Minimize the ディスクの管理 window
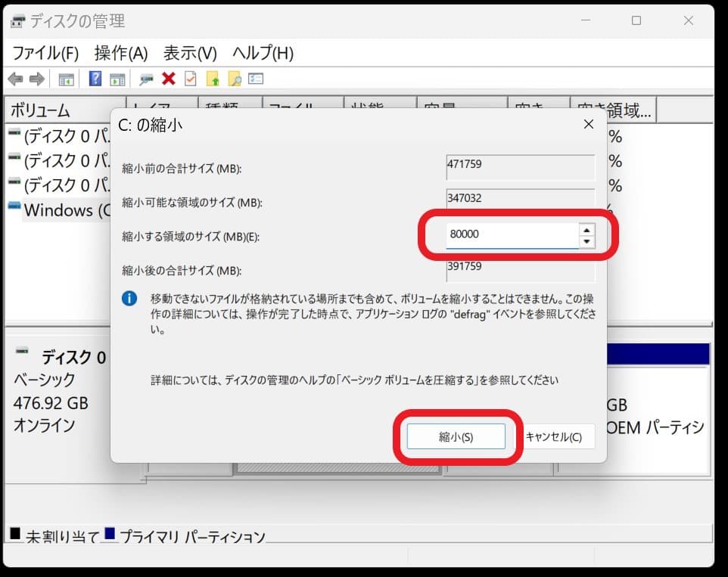The height and width of the screenshot is (577, 728). (586, 20)
